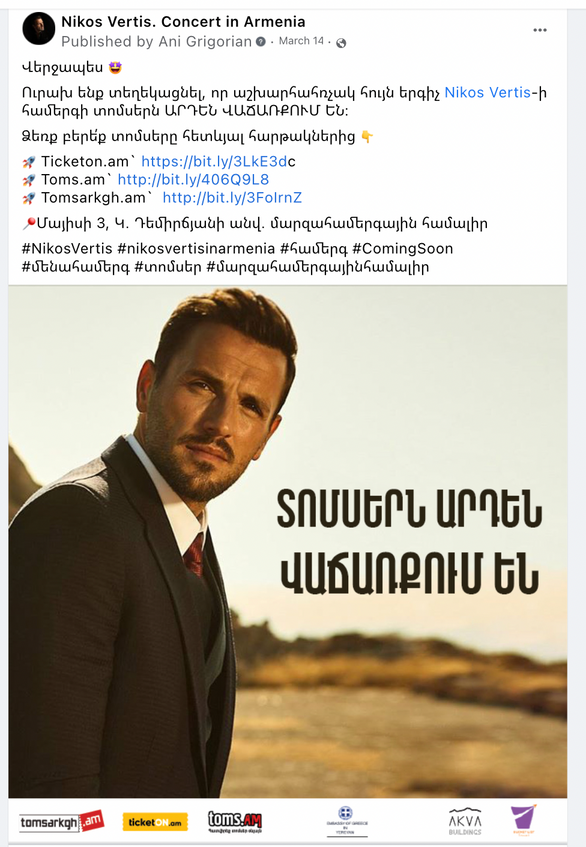Click the March 14 post date
586x847 pixels.
(x=301, y=41)
